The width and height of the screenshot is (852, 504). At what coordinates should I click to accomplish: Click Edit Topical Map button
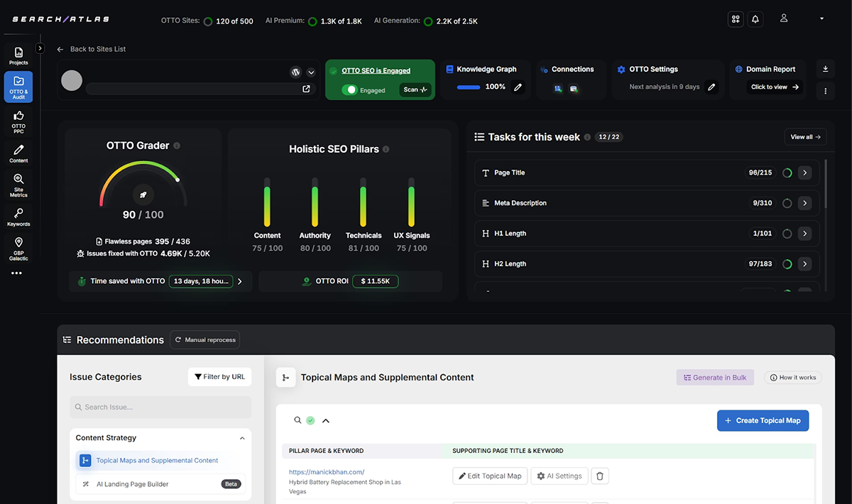(x=490, y=476)
